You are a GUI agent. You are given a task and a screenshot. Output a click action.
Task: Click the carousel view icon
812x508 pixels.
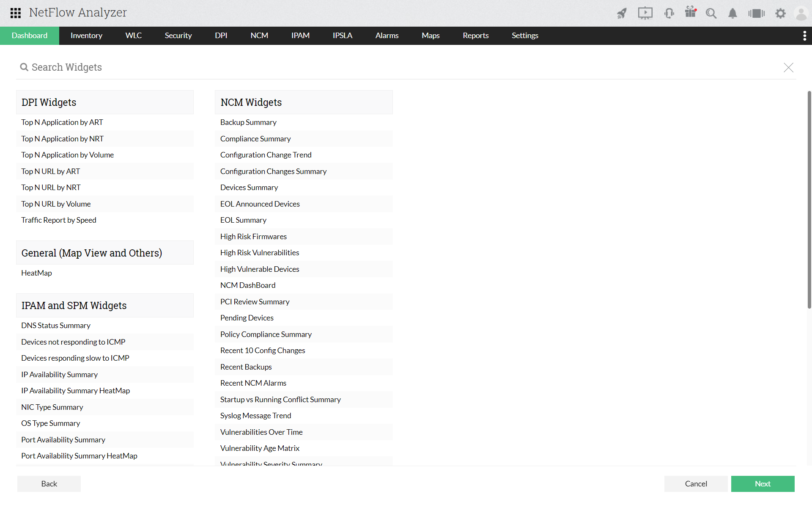coord(756,14)
